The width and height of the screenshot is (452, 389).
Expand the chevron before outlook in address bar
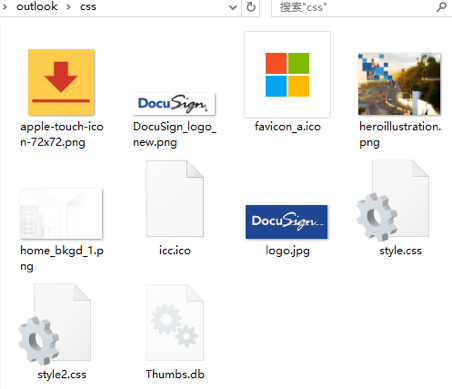tap(4, 7)
